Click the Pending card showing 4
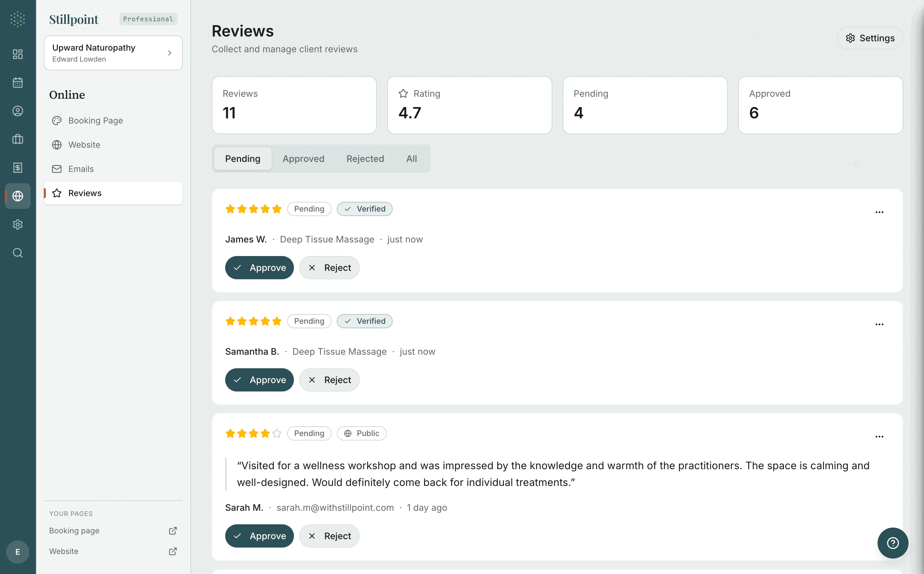924x574 pixels. (x=645, y=105)
